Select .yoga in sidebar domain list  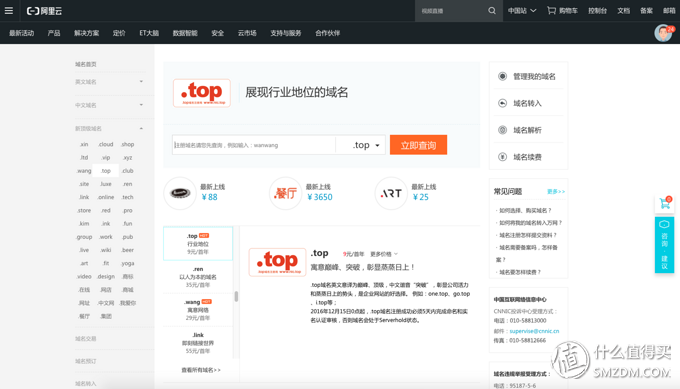coord(128,263)
